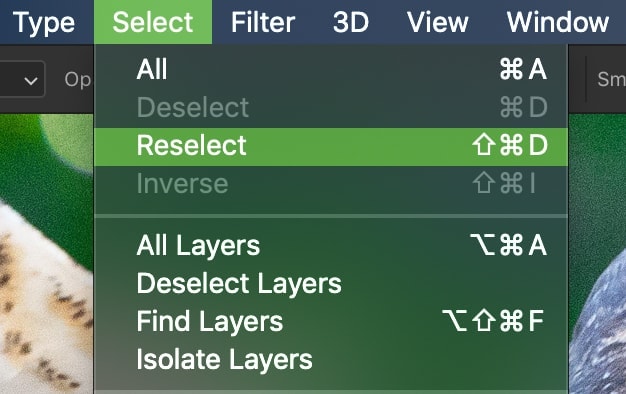Viewport: 626px width, 394px height.
Task: Choose the greyed-out Inverse entry
Action: pyautogui.click(x=331, y=184)
